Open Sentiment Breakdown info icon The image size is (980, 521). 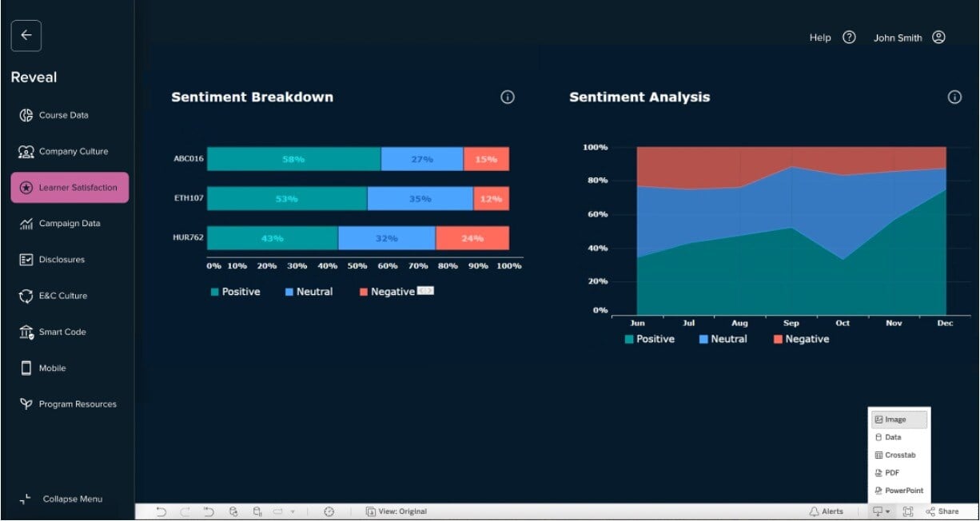[x=508, y=97]
